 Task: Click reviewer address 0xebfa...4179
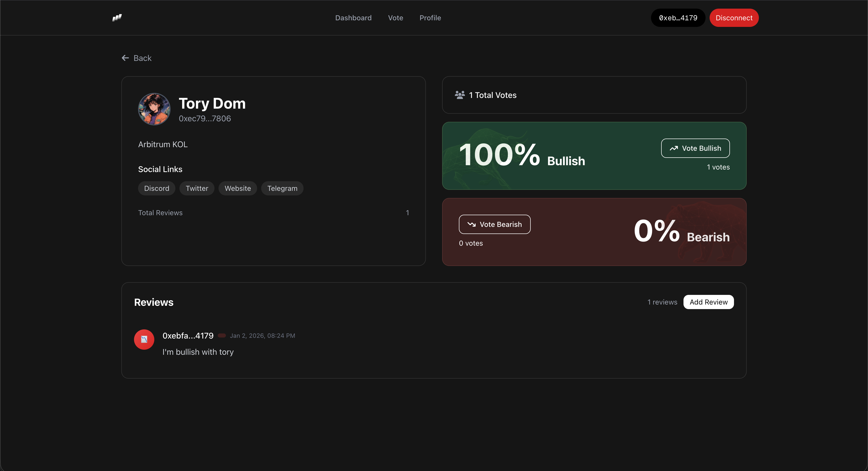188,335
